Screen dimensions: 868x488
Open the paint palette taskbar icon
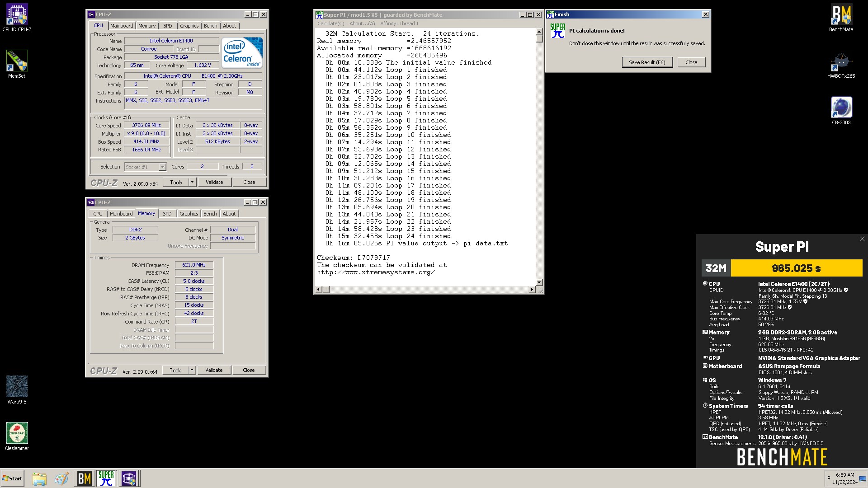click(x=61, y=479)
